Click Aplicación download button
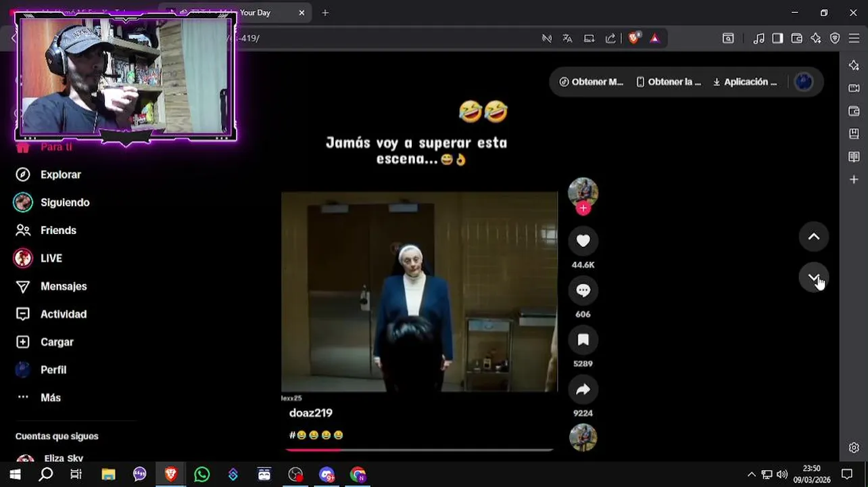 745,82
